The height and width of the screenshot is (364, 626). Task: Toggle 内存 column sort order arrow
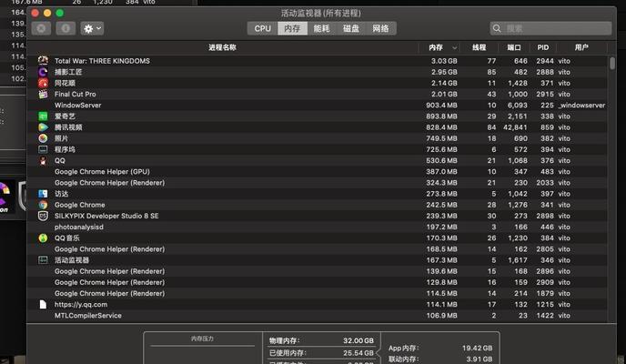454,47
